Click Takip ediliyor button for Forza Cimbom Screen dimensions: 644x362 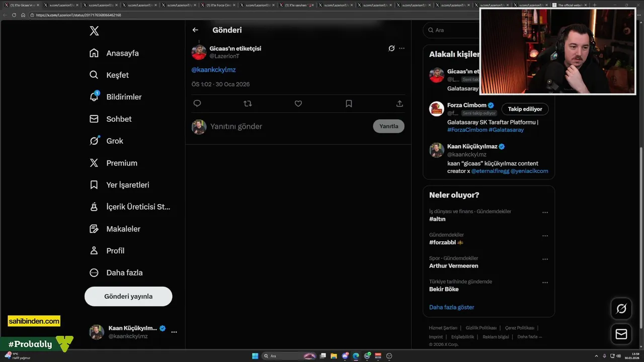525,109
